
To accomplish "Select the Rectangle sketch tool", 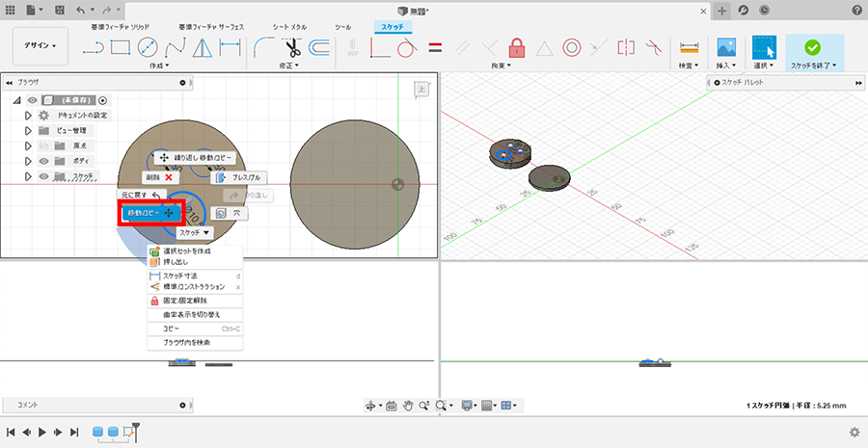I will tap(120, 47).
